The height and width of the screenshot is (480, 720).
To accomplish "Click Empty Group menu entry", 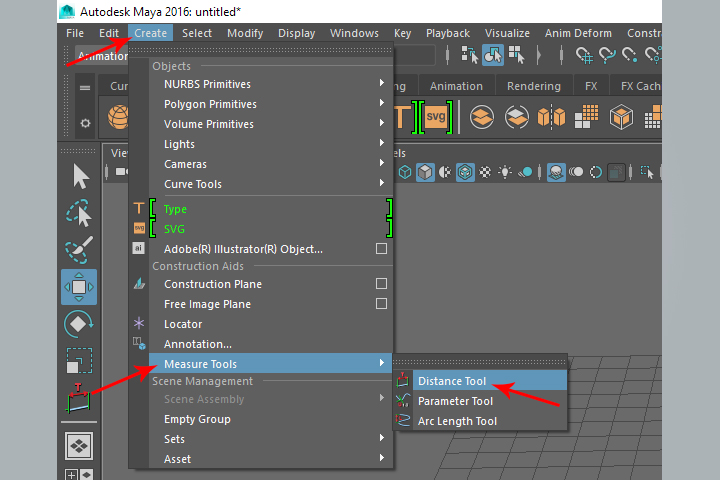I will coord(197,419).
